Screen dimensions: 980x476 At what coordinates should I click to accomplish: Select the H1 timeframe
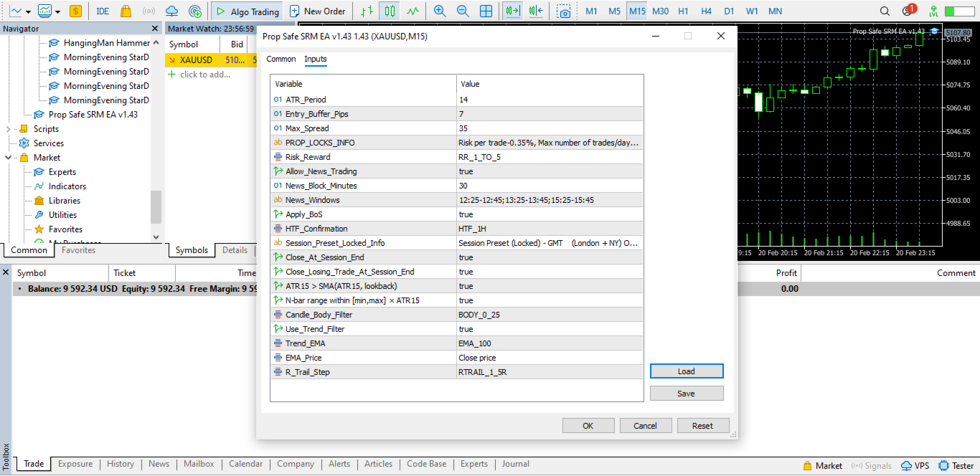(x=683, y=11)
